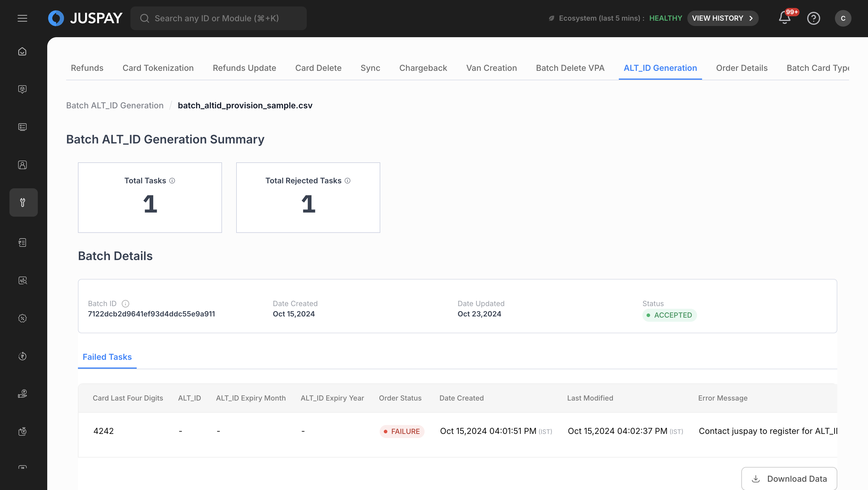The image size is (868, 490).
Task: Open notifications bell with 99+ badge
Action: 784,18
